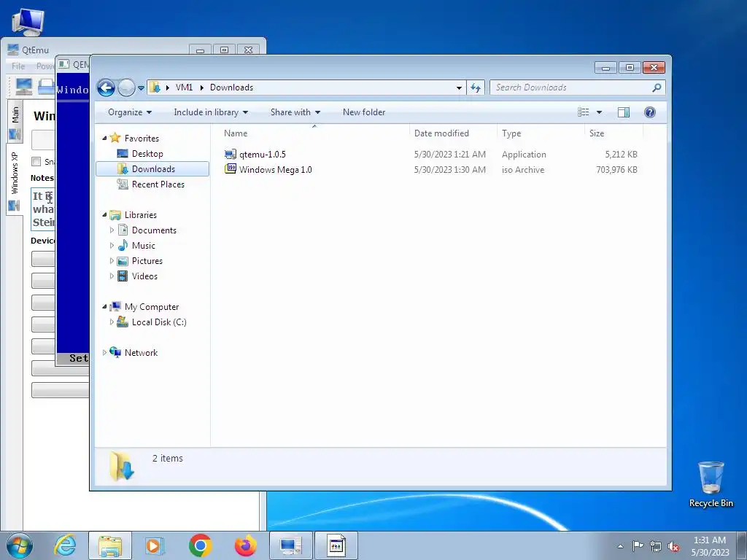Select Desktop under Favorites
This screenshot has width=747, height=560.
coord(147,154)
